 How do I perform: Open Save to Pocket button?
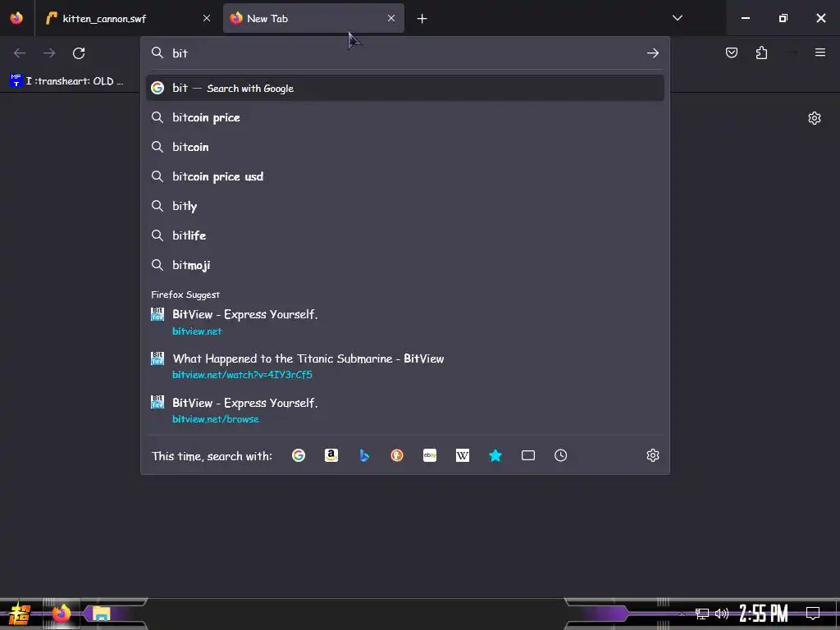pyautogui.click(x=732, y=52)
